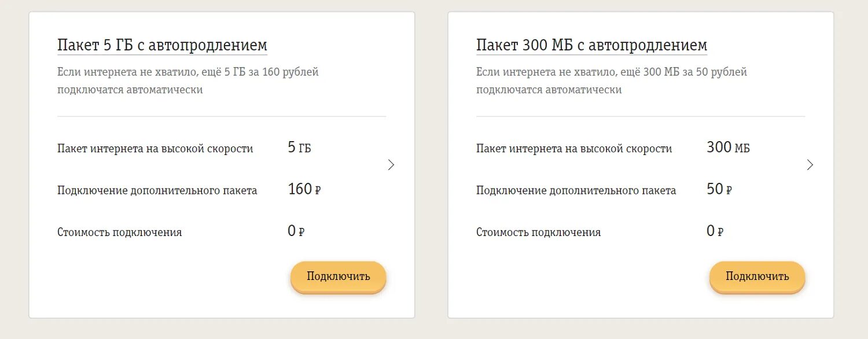Open the "Пакет 5 ГБ с автопродлением" title link

[162, 45]
